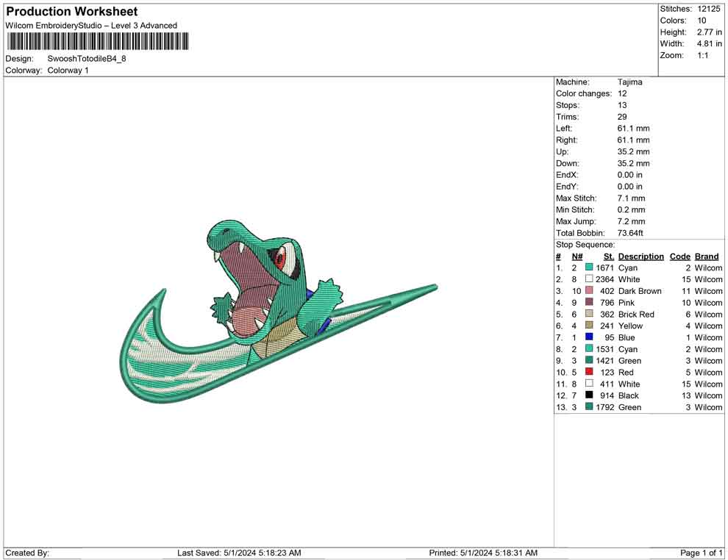Click the Brick Red 362 swatch

[589, 314]
